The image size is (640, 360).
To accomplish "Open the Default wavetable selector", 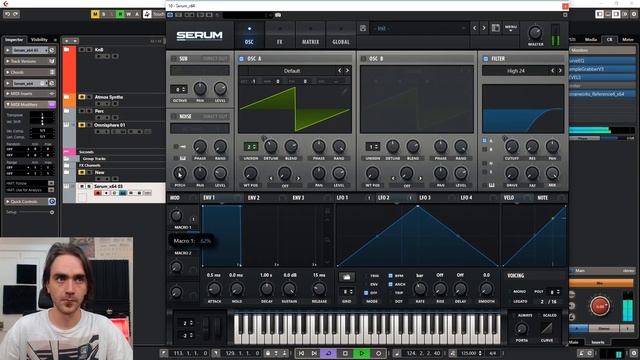I will point(292,71).
